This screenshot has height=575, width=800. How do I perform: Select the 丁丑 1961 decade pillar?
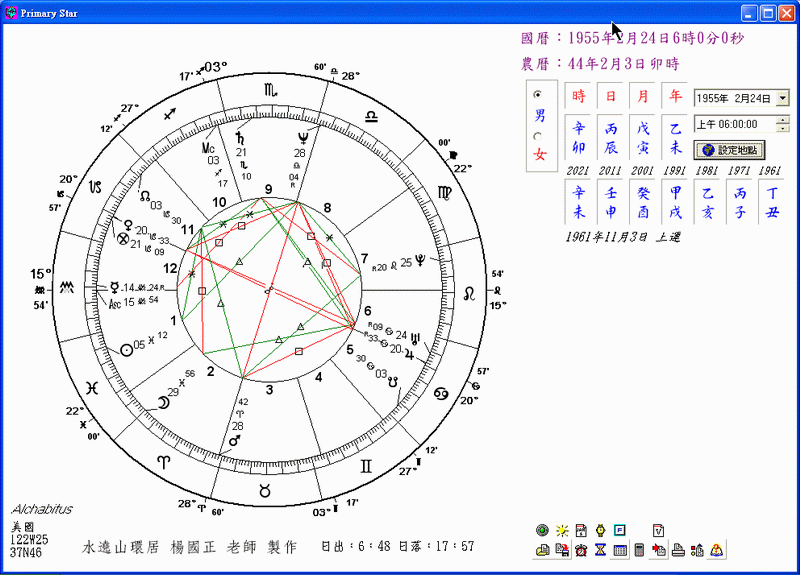769,202
